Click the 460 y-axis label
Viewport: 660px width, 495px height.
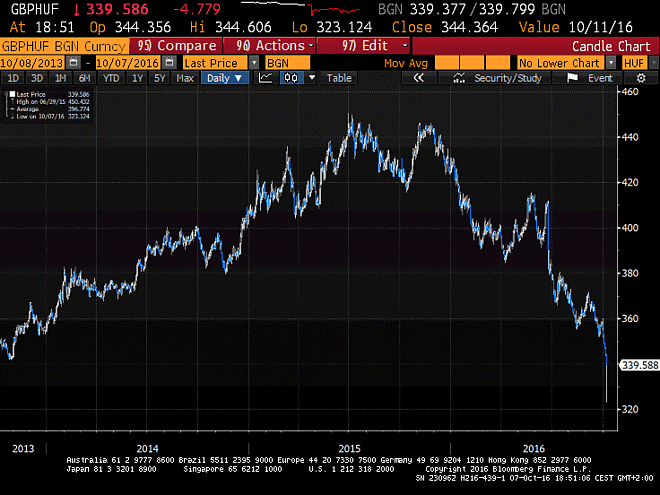(x=630, y=91)
